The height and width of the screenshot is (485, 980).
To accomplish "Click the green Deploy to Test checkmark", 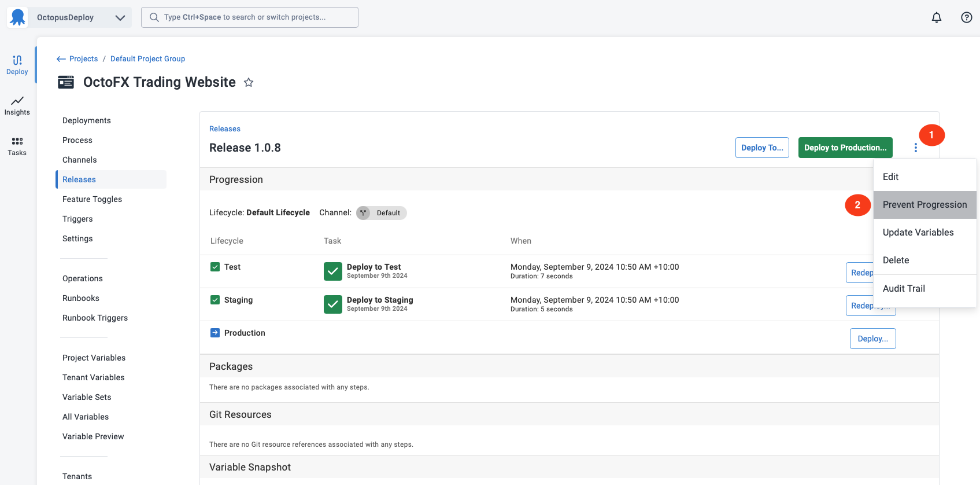I will 333,271.
